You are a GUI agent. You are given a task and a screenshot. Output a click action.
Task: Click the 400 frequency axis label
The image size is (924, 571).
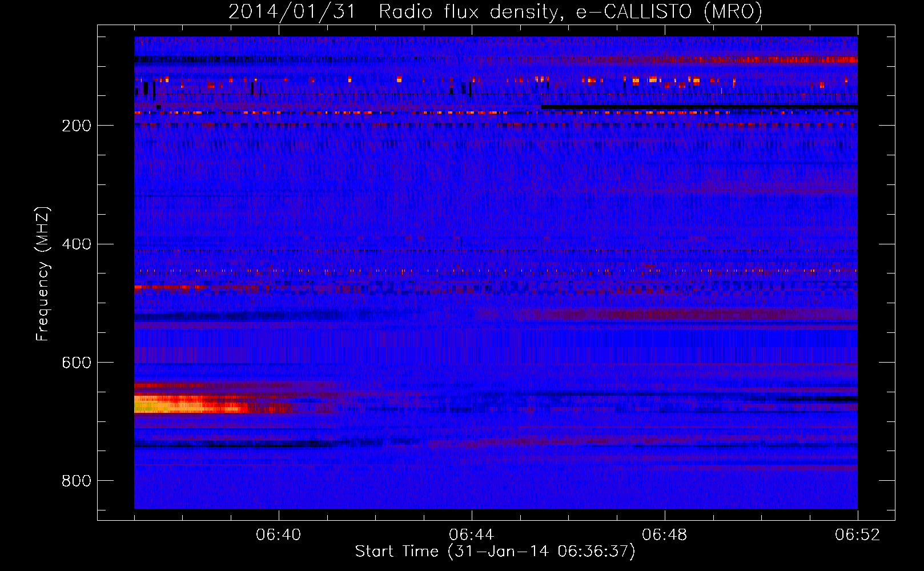pos(77,244)
